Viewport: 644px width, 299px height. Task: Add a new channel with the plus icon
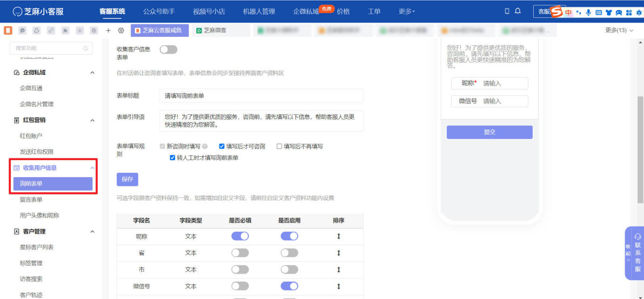point(108,30)
